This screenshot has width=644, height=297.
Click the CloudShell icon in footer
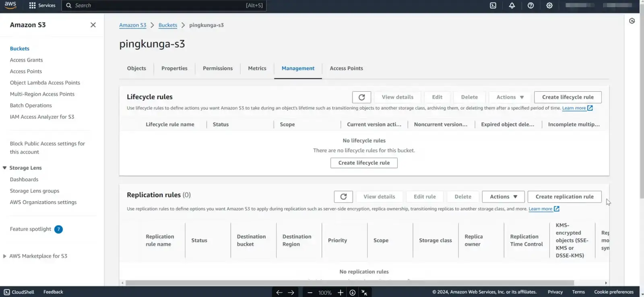click(x=7, y=292)
